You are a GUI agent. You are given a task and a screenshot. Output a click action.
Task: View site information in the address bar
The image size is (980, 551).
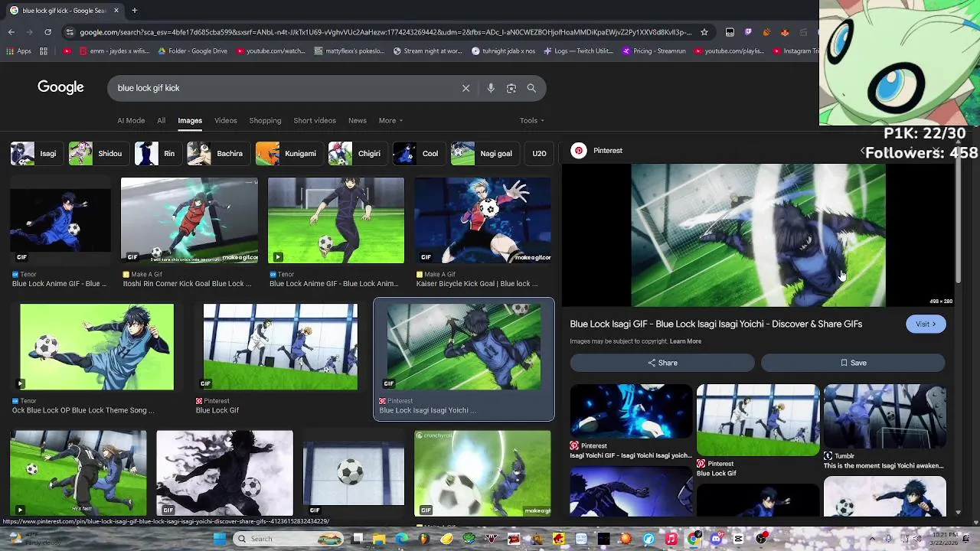tap(70, 32)
